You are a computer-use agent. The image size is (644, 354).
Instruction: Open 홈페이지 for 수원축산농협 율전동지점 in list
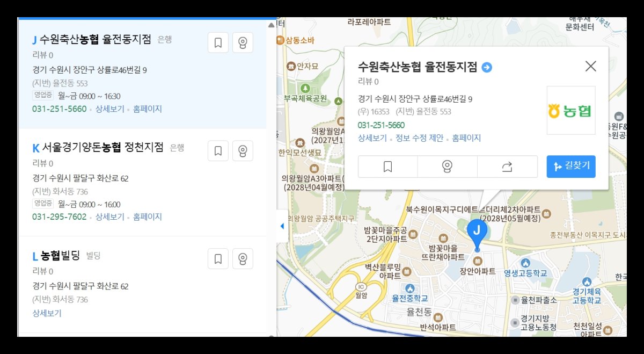(x=148, y=109)
